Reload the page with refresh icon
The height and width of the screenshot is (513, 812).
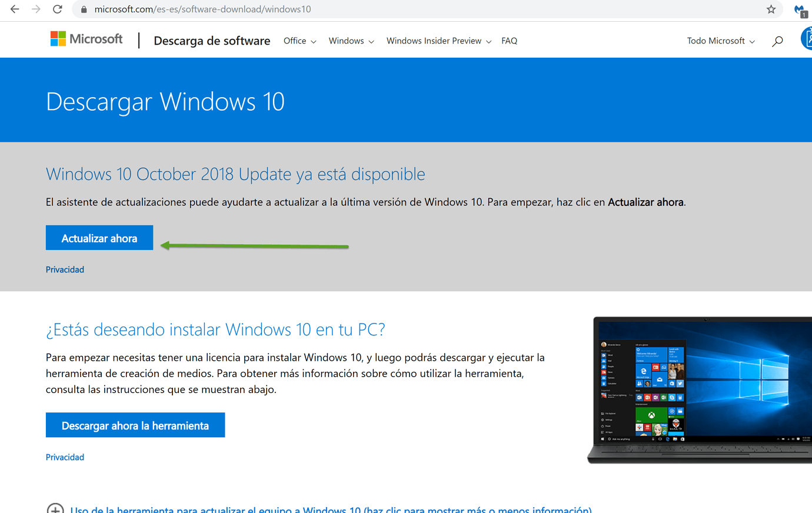tap(58, 9)
